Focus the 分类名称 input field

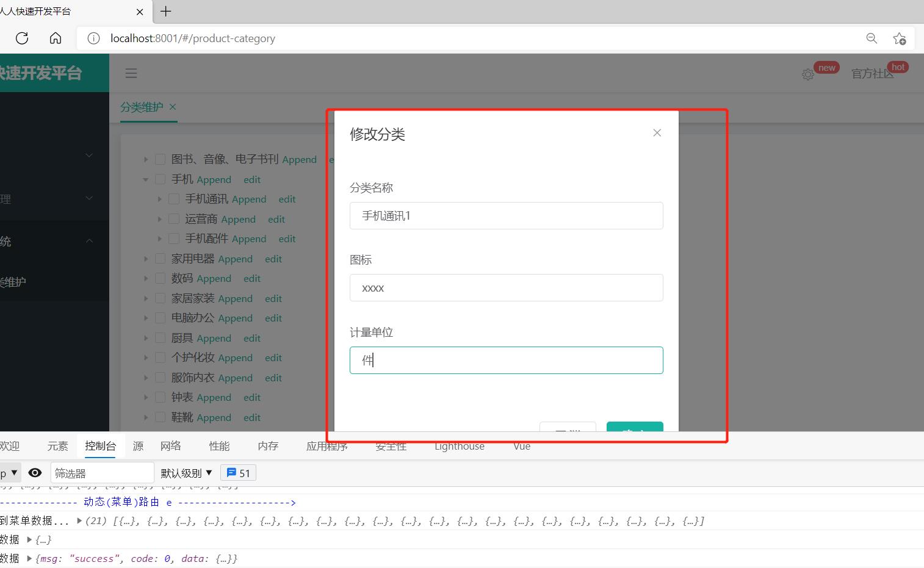(x=507, y=216)
